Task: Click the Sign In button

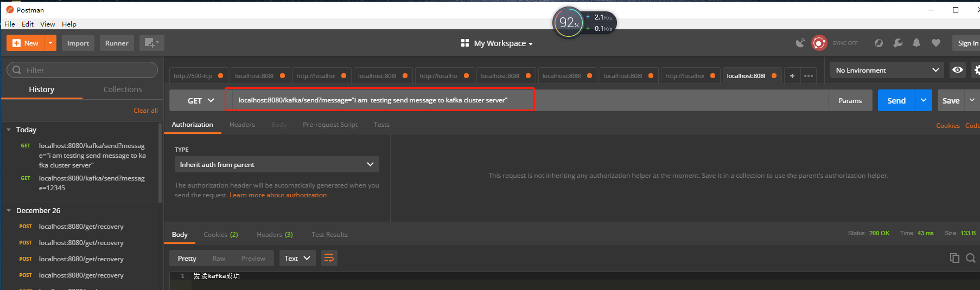Action: pos(967,43)
